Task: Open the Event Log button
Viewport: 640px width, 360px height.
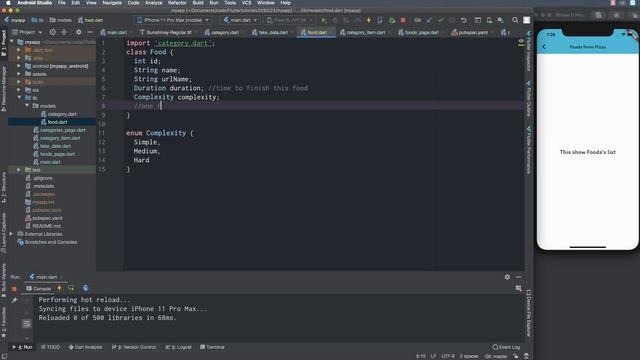Action: (x=506, y=347)
